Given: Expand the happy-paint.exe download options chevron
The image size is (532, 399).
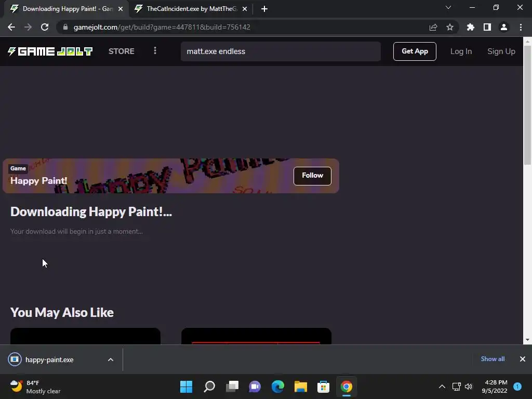Looking at the screenshot, I should point(111,360).
